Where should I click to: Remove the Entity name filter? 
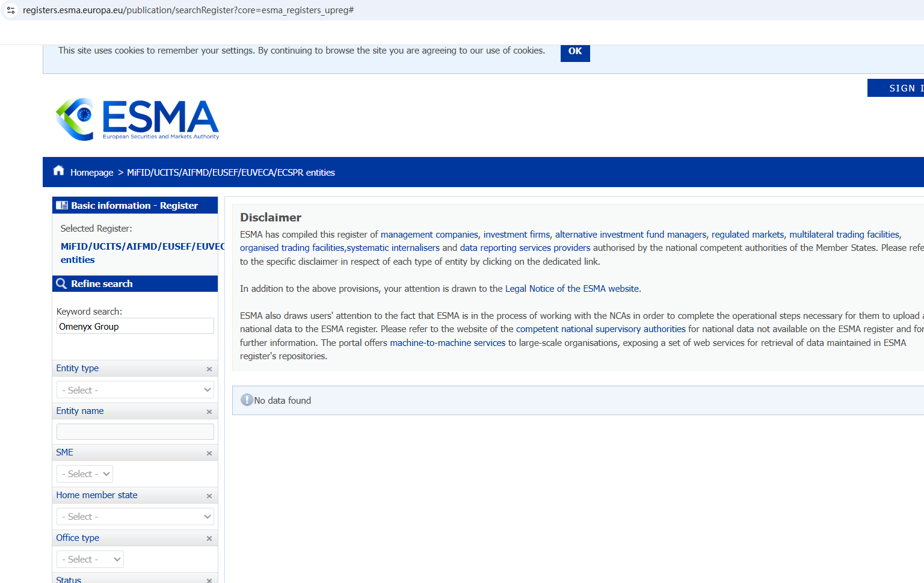pyautogui.click(x=209, y=412)
